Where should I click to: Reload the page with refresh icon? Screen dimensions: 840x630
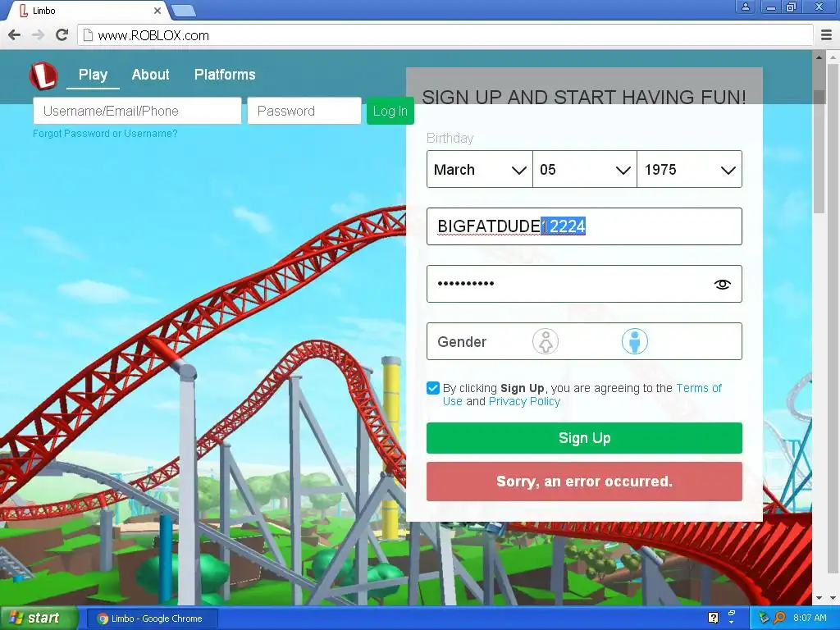62,35
